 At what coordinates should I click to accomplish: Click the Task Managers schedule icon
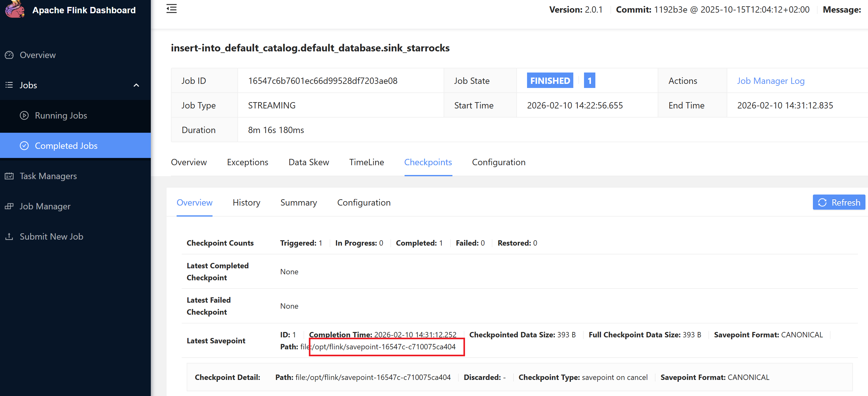coord(9,176)
